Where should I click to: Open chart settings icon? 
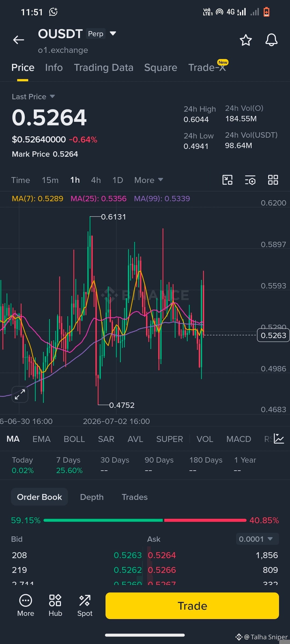click(x=250, y=180)
